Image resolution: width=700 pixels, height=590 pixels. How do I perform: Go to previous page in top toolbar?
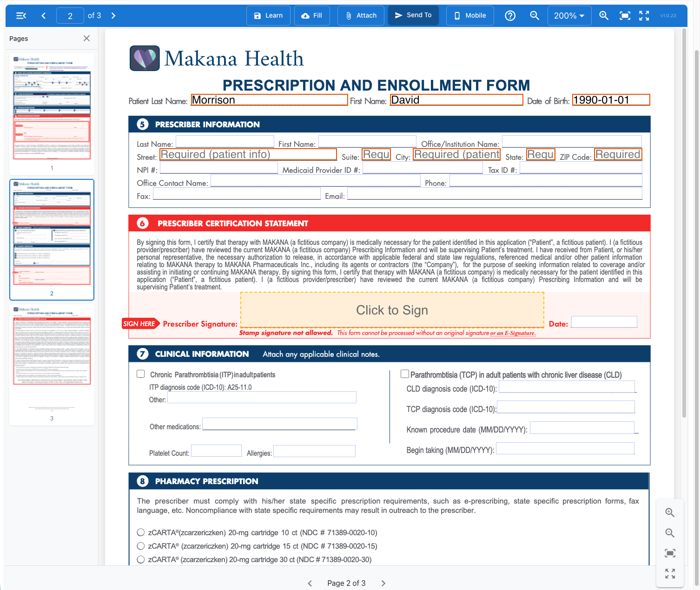(44, 16)
